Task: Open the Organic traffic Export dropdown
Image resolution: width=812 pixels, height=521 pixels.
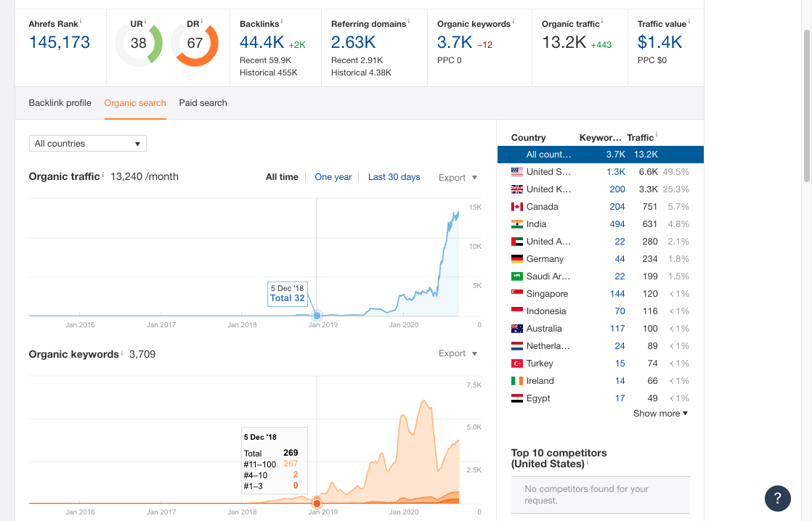Action: [x=457, y=177]
